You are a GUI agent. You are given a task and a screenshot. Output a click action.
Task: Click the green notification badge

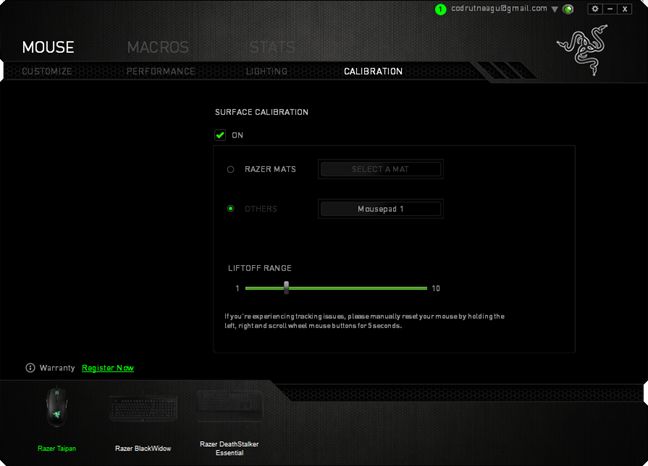pos(441,9)
